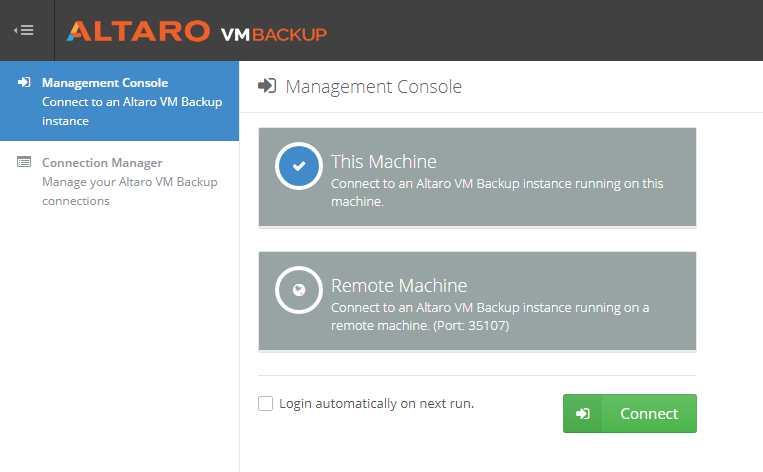The image size is (763, 472).
Task: Click the Management Console header arrow icon
Action: (267, 86)
